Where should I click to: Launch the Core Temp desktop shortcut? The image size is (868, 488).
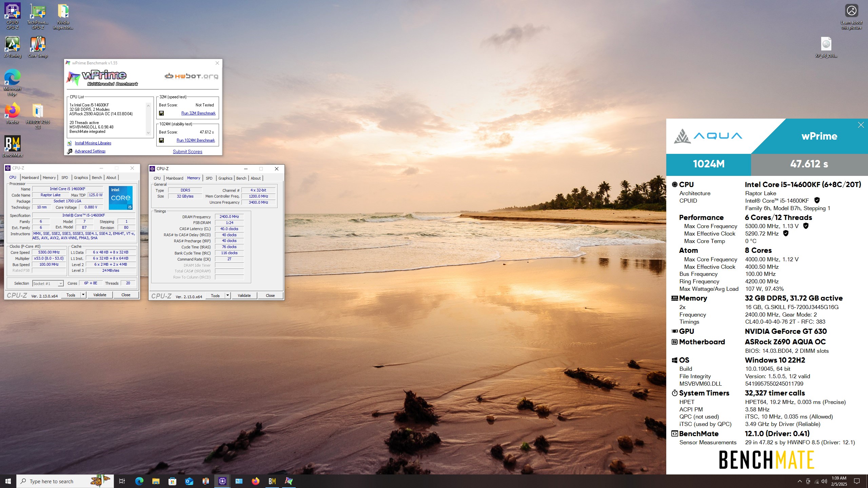(38, 47)
